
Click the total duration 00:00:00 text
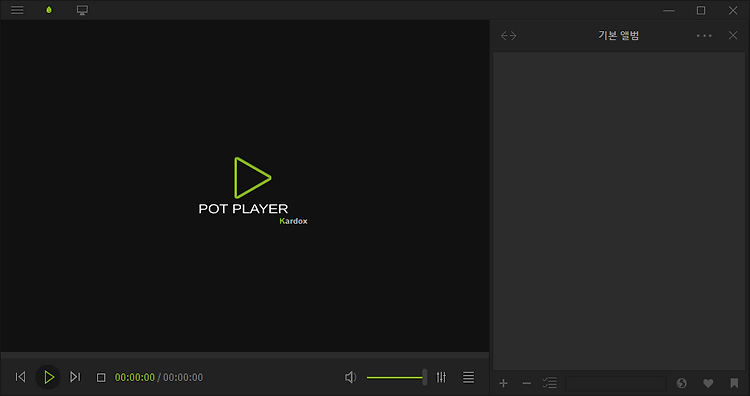click(x=183, y=377)
